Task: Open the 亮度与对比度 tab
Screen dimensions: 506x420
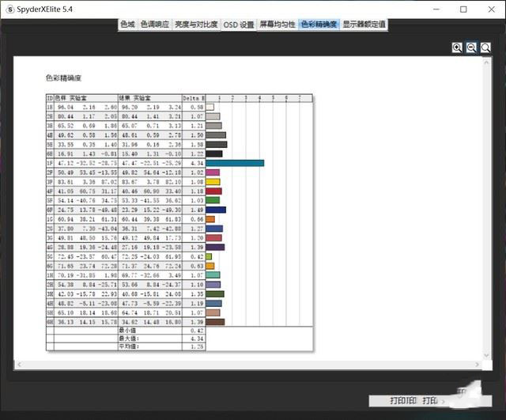Action: [196, 25]
